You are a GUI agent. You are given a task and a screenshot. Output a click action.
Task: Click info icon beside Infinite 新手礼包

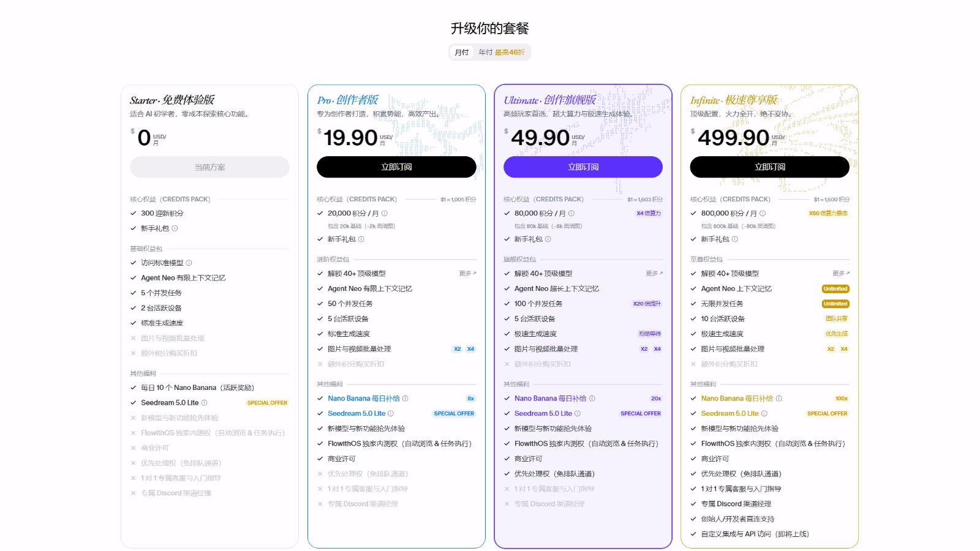click(735, 239)
